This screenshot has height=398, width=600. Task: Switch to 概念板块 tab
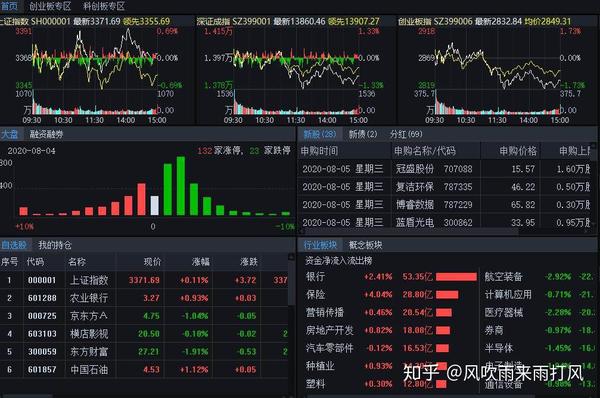point(365,245)
